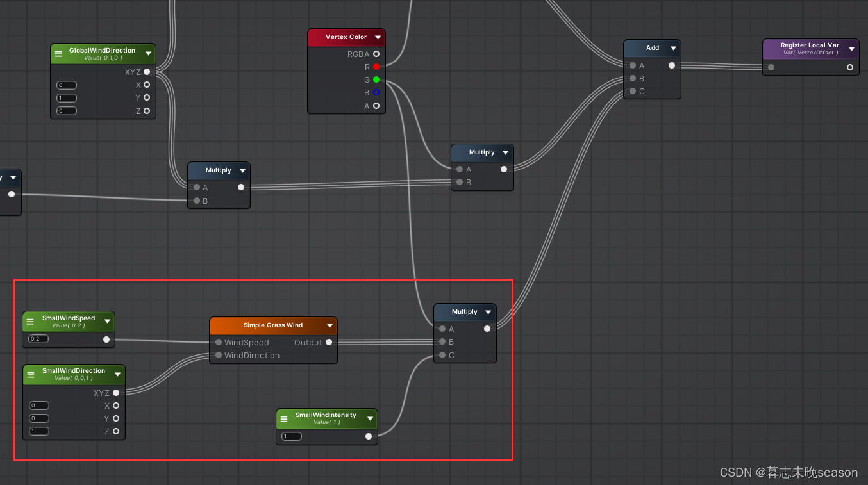868x485 pixels.
Task: Click the X output port of GlobalWindDirection
Action: click(x=147, y=85)
